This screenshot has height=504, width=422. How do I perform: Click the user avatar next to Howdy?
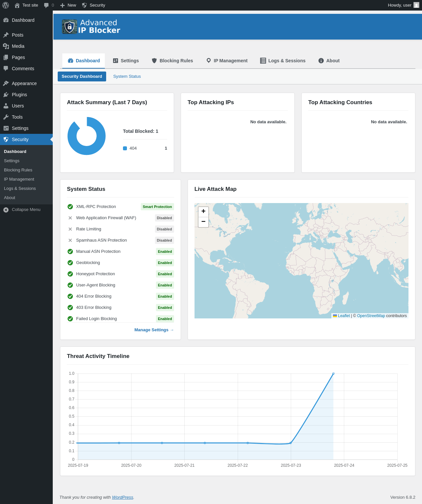click(416, 5)
